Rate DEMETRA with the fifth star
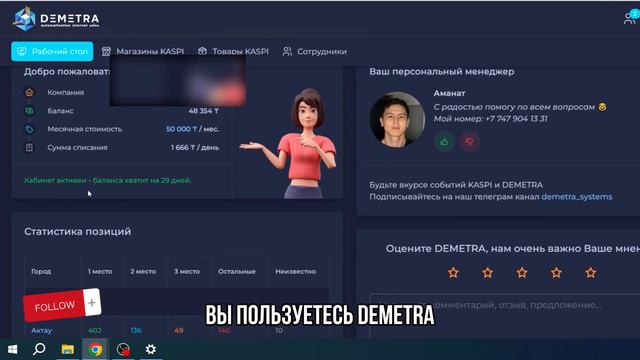This screenshot has height=360, width=640. coord(591,272)
